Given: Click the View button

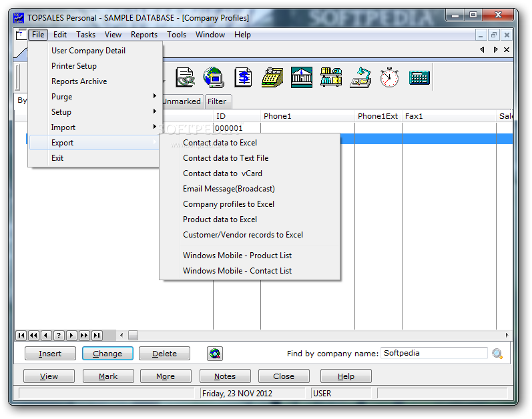Looking at the screenshot, I should (49, 376).
